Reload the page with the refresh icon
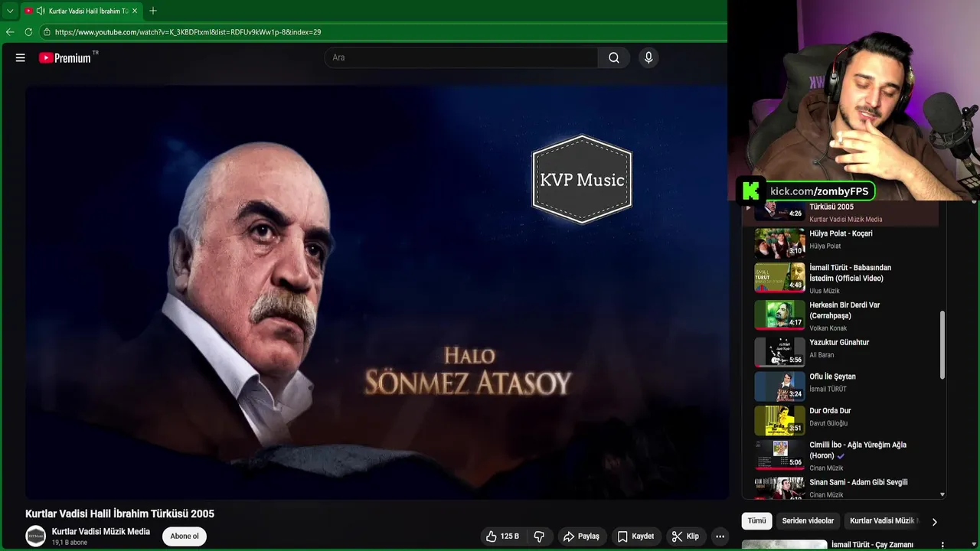980x551 pixels. (x=28, y=32)
